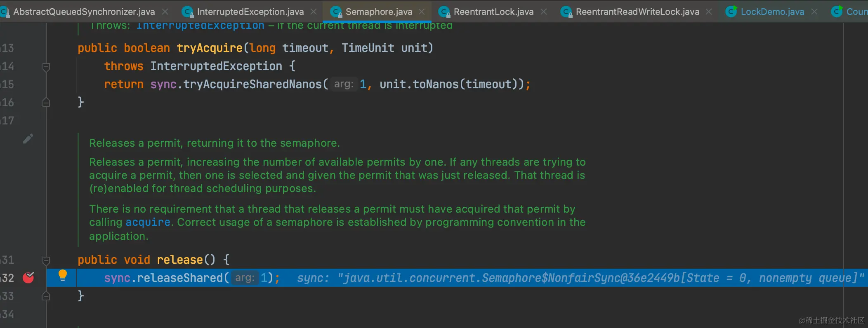The width and height of the screenshot is (868, 328).
Task: Click the class icon on LockDemo.java tab
Action: click(x=731, y=12)
